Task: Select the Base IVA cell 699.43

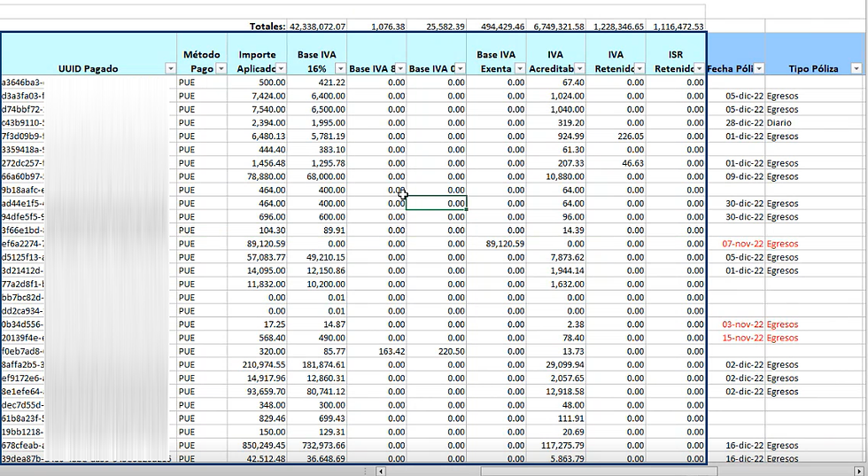Action: (x=317, y=418)
